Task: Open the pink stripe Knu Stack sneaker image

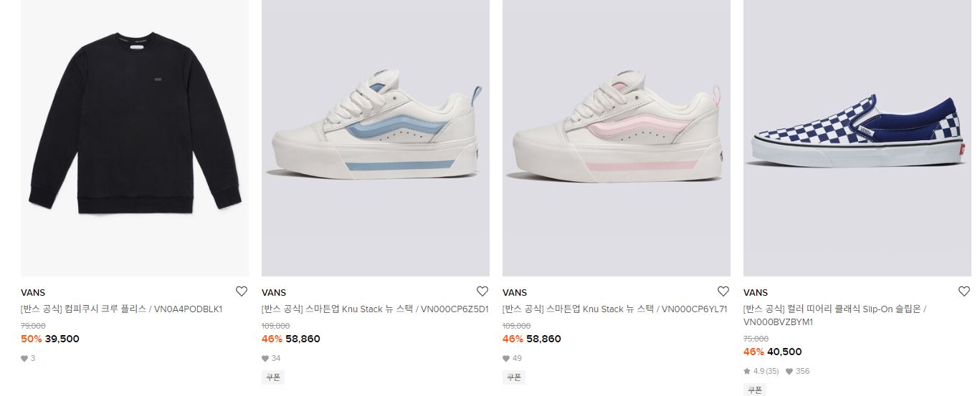Action: point(617,138)
